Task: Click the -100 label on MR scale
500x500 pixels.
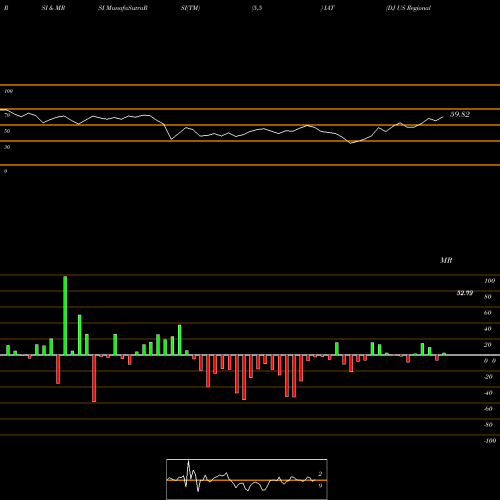Action: point(490,441)
